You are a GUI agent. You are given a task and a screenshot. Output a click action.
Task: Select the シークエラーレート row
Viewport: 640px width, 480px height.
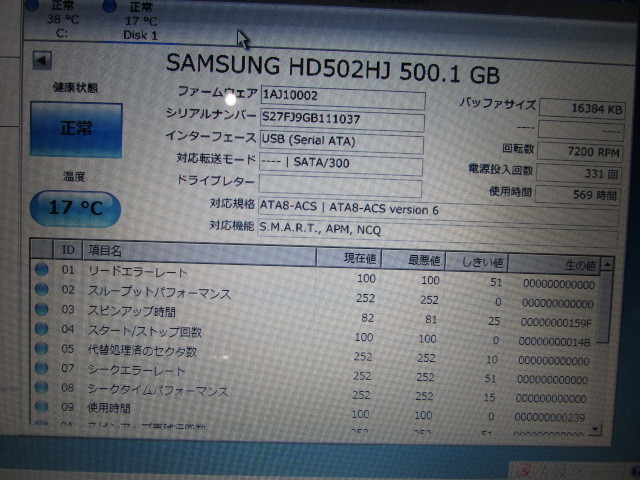[311, 373]
